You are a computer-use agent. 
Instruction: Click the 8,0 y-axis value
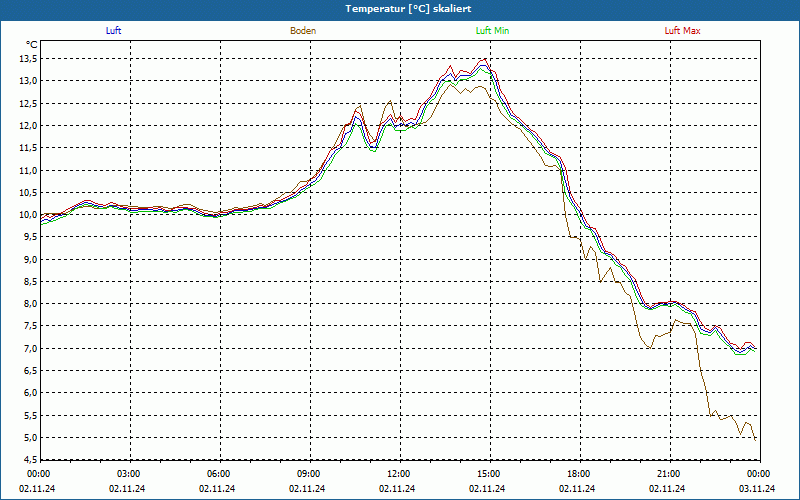point(30,304)
